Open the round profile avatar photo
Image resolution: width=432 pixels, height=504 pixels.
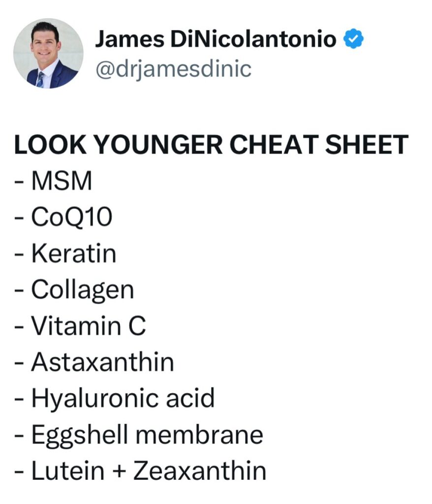point(48,53)
